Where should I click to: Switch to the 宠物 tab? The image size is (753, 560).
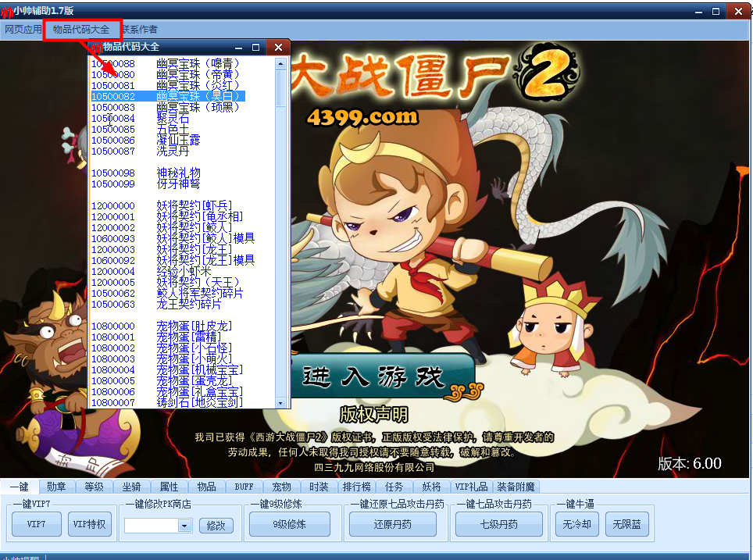click(280, 486)
